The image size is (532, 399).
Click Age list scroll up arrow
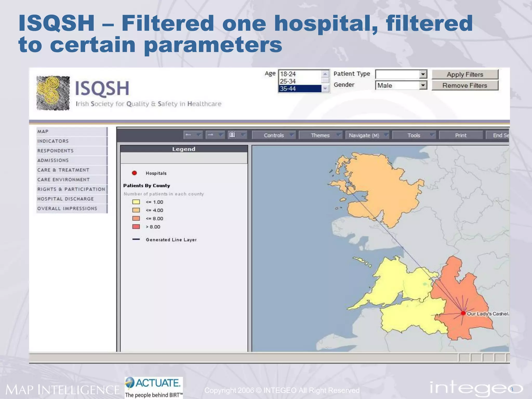pos(325,74)
